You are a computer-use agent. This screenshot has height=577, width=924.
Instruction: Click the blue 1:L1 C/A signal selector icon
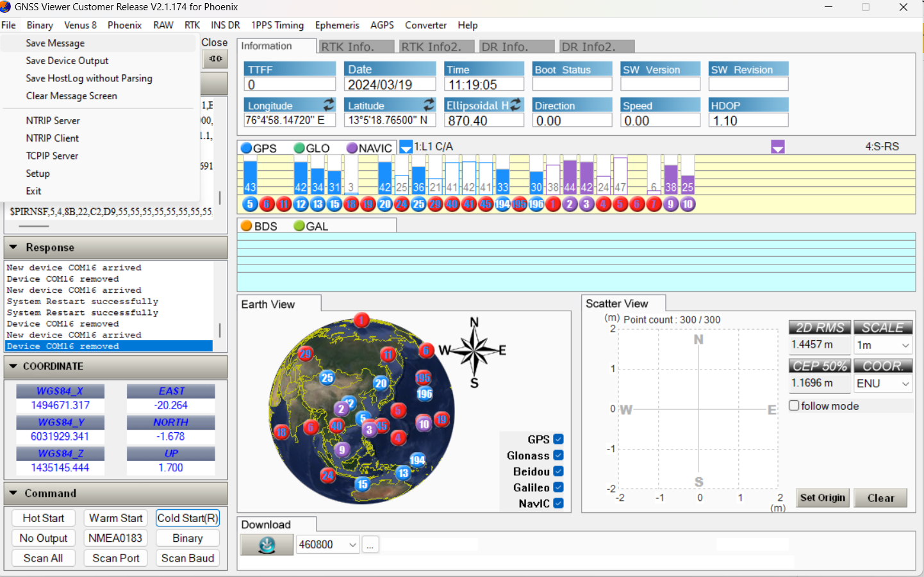click(406, 147)
